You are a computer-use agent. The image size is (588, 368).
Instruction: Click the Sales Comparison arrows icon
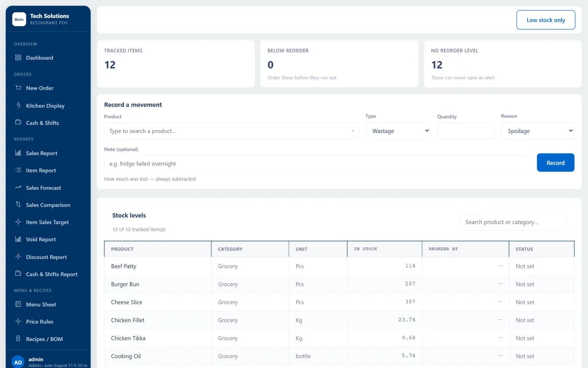(x=18, y=205)
